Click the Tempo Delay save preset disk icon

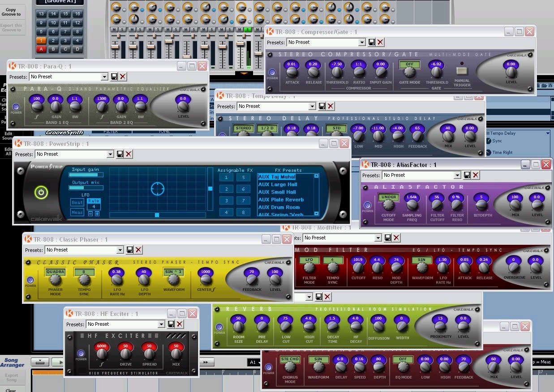(x=322, y=106)
